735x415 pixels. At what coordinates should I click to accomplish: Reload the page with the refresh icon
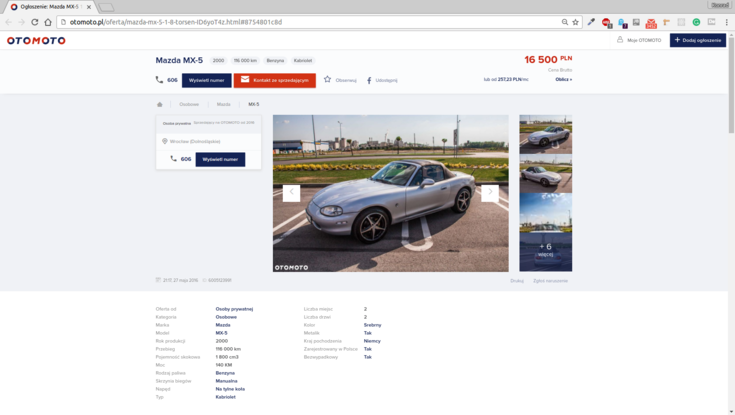[x=35, y=22]
